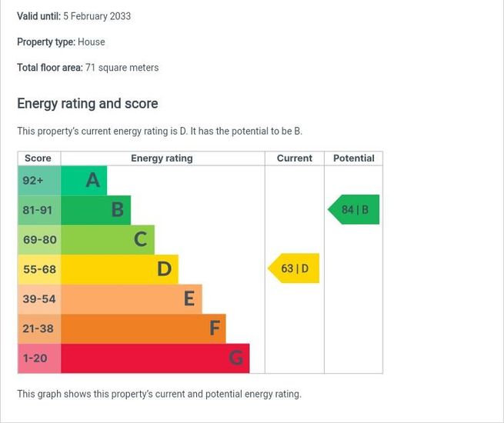This screenshot has height=423, width=504.
Task: Click the red G rating bar
Action: coord(155,358)
